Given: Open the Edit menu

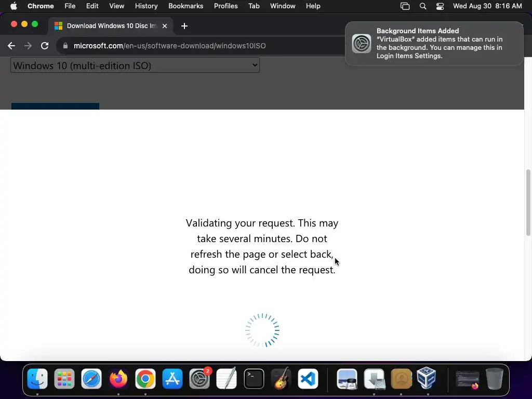Looking at the screenshot, I should (x=92, y=6).
